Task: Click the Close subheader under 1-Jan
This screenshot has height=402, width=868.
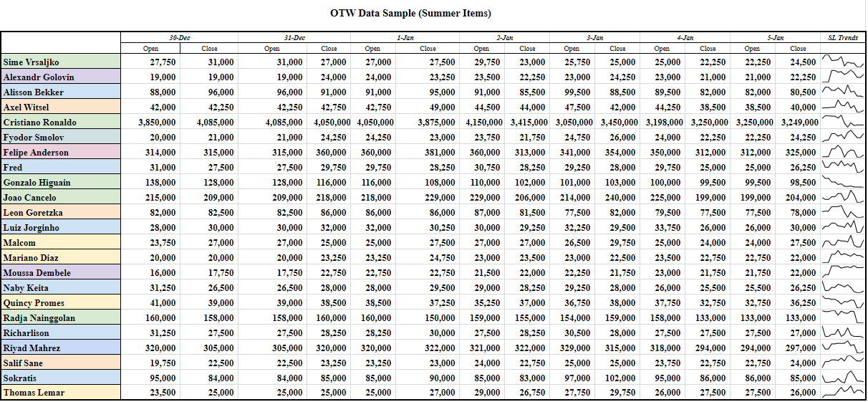Action: coord(428,49)
